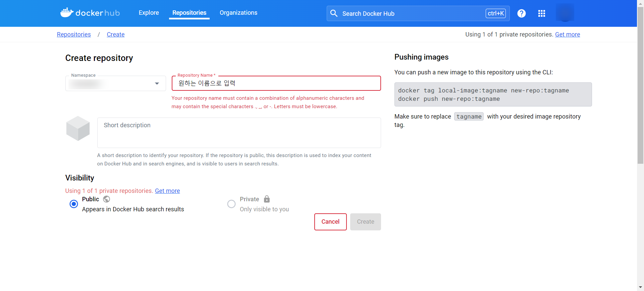
Task: Click the Pushing images heading
Action: (x=421, y=57)
